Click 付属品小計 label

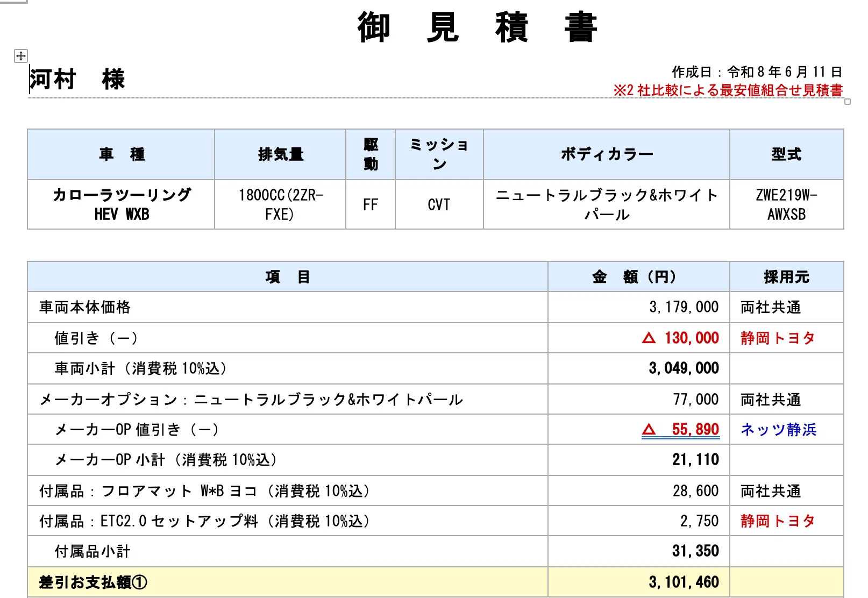[93, 551]
